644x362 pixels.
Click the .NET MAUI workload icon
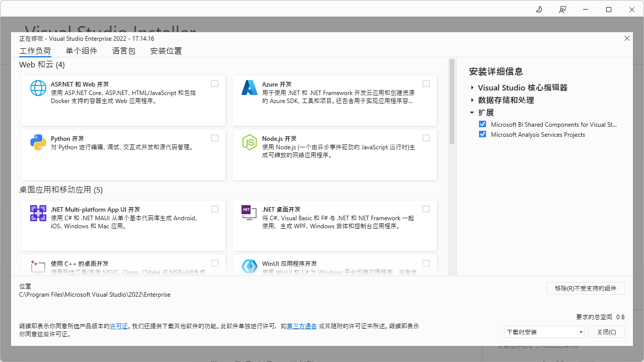point(38,213)
